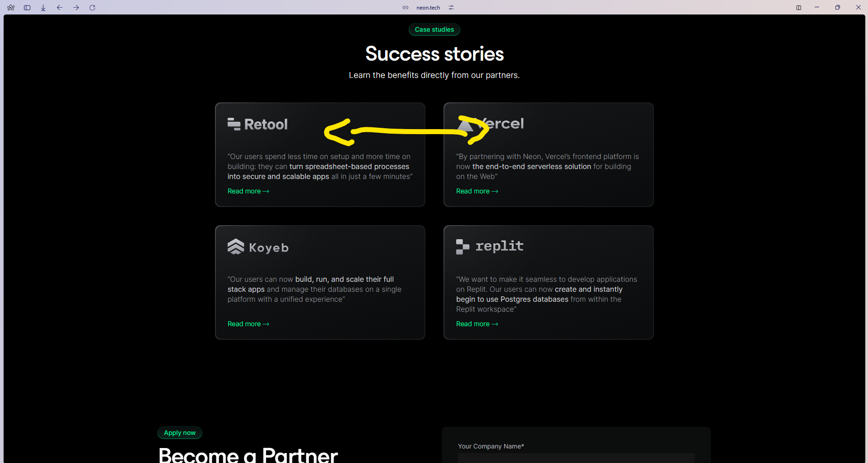Viewport: 868px width, 463px height.
Task: Reload the current page
Action: (x=92, y=8)
